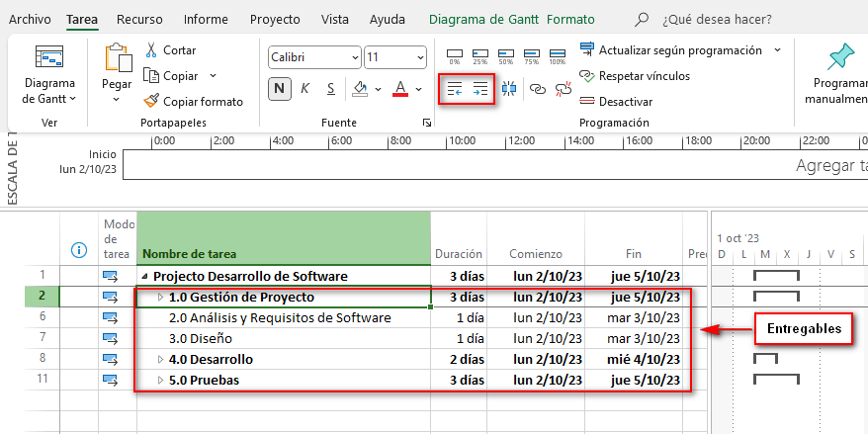Screen dimensions: 868x434
Task: Click the split task icon
Action: tap(509, 89)
